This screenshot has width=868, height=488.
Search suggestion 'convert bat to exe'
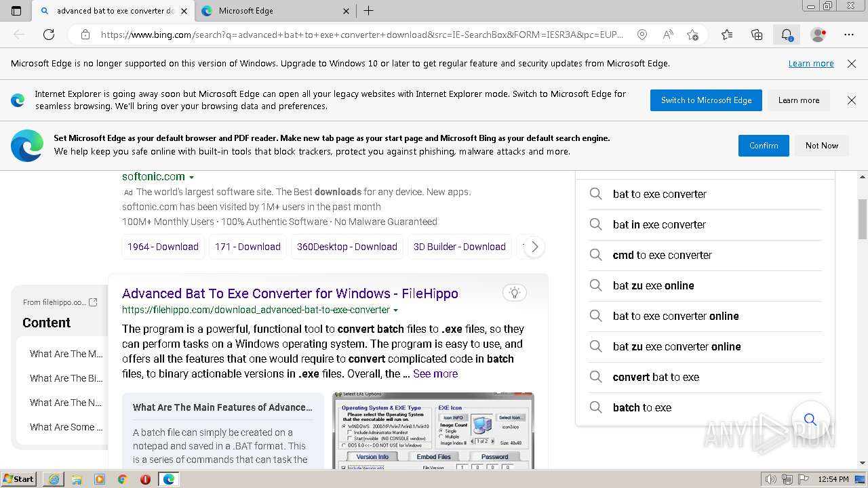click(x=705, y=377)
